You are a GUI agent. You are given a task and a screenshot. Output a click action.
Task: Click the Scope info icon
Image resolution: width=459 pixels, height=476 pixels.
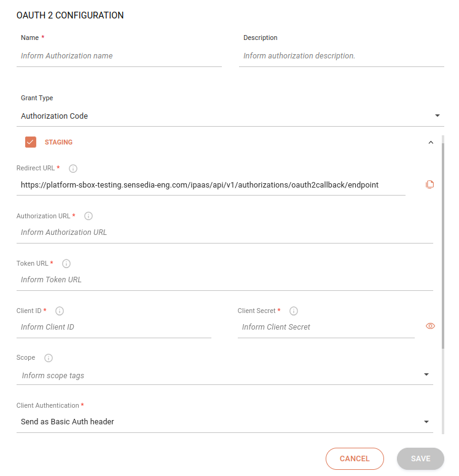[x=49, y=358]
